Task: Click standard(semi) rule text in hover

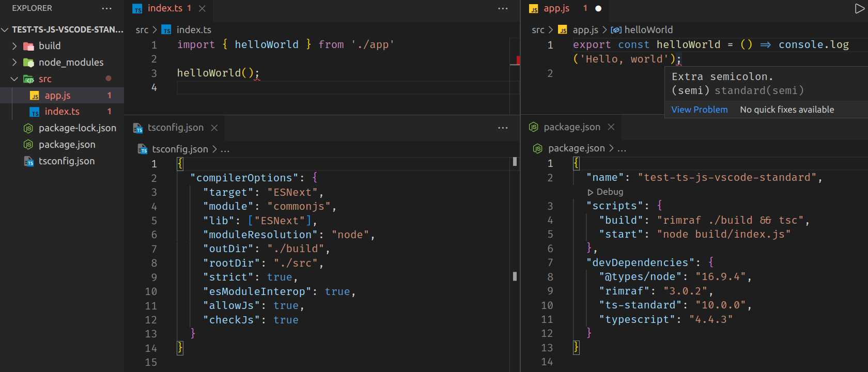Action: pyautogui.click(x=759, y=91)
